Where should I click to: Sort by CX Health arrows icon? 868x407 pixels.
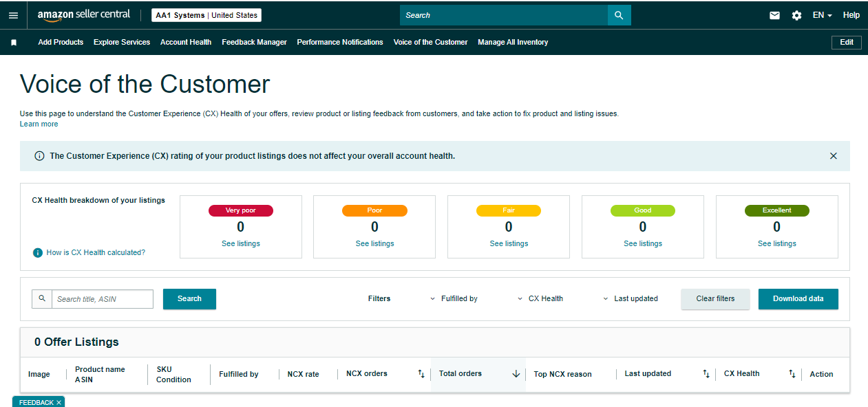(x=792, y=374)
